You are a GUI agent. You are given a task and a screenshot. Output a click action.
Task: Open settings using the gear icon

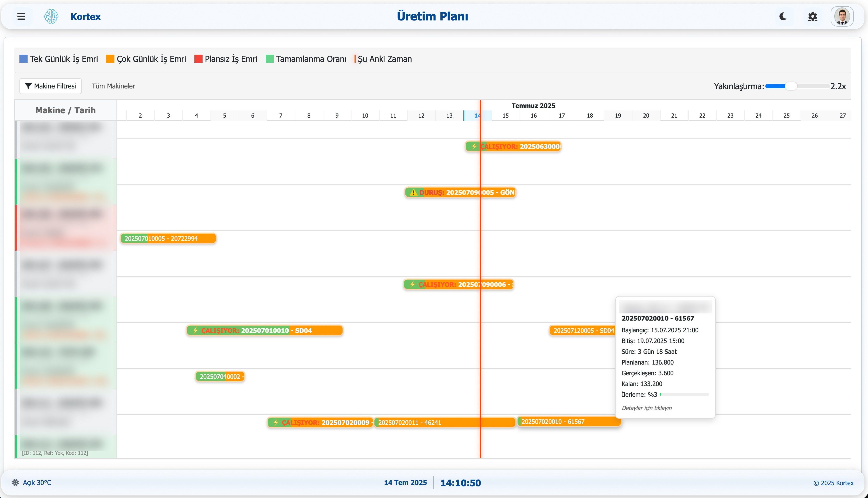coord(813,16)
